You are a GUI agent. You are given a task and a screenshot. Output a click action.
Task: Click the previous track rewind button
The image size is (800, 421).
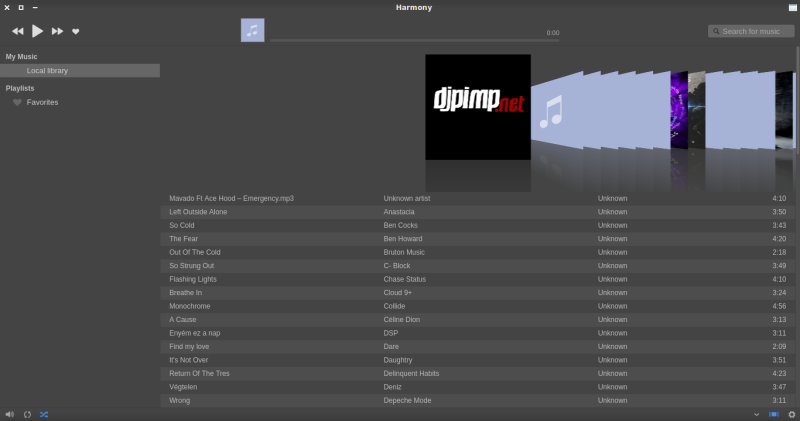pyautogui.click(x=18, y=31)
